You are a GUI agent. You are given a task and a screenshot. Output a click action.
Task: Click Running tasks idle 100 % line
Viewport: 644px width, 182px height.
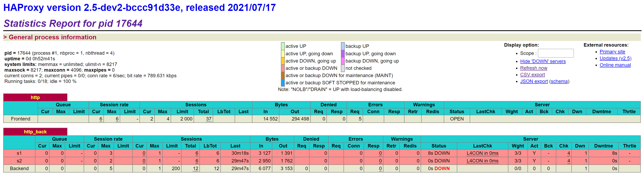click(x=40, y=81)
